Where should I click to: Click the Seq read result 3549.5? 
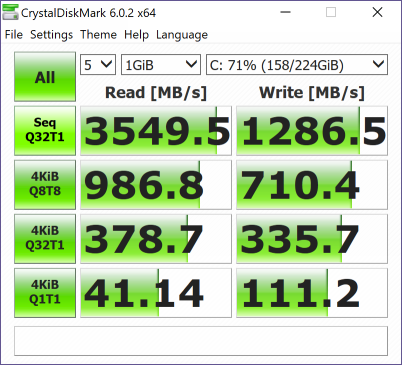(156, 131)
